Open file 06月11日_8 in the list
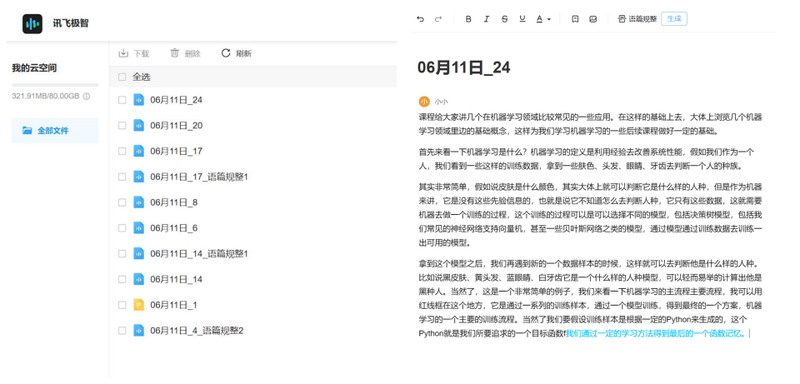The image size is (800, 384). 173,202
